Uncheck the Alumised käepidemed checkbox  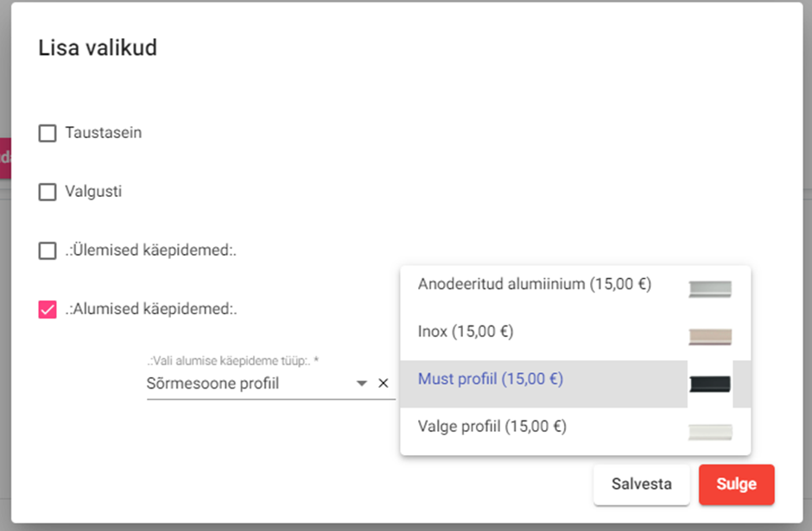click(48, 309)
